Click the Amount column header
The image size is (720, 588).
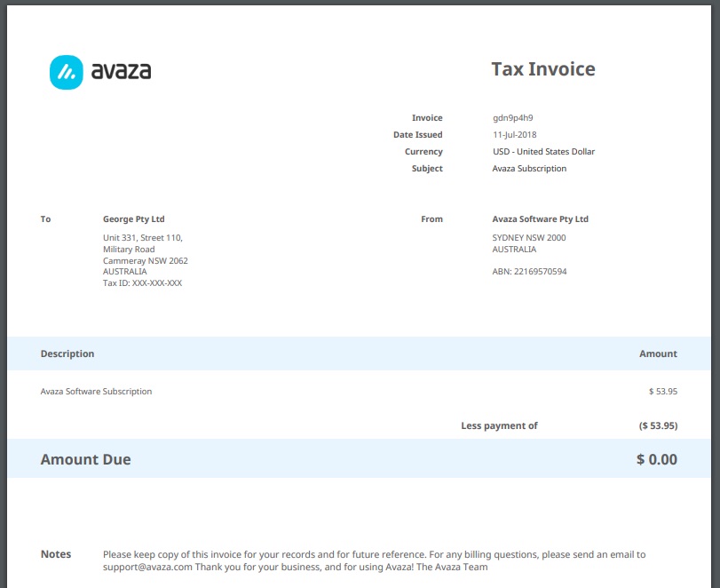658,354
